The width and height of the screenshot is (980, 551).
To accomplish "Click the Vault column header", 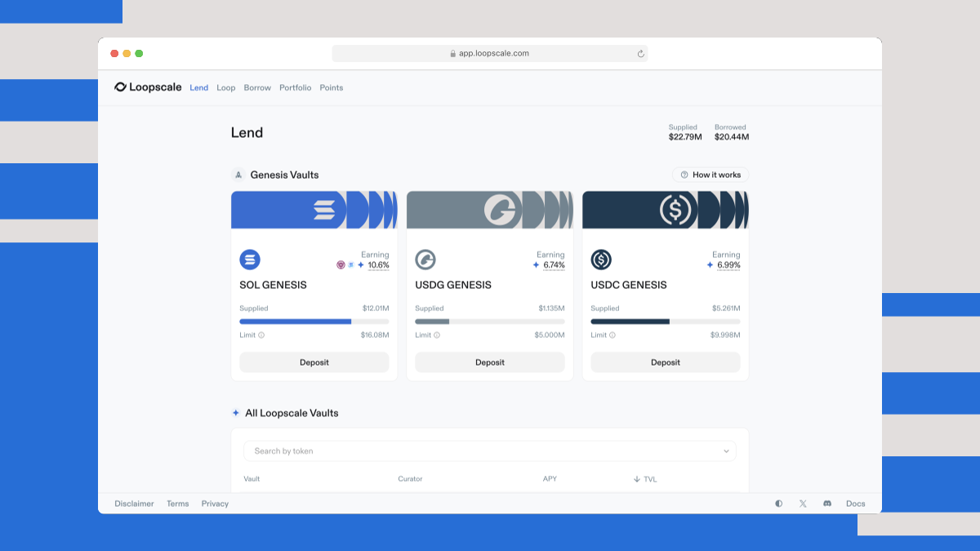I will [x=252, y=479].
